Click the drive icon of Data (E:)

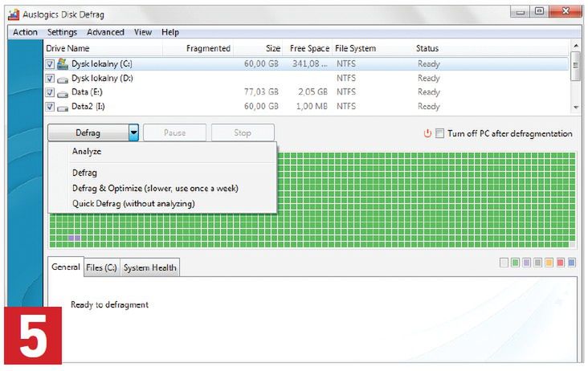[63, 94]
